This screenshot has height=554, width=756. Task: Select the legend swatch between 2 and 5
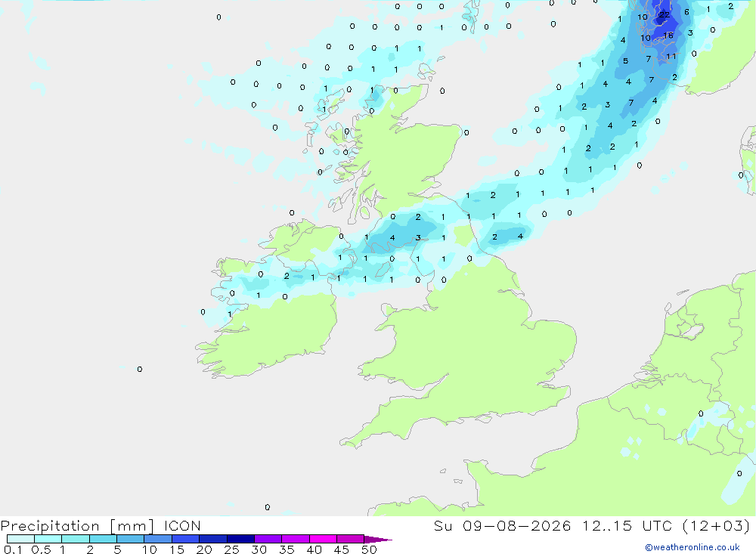coord(103,539)
